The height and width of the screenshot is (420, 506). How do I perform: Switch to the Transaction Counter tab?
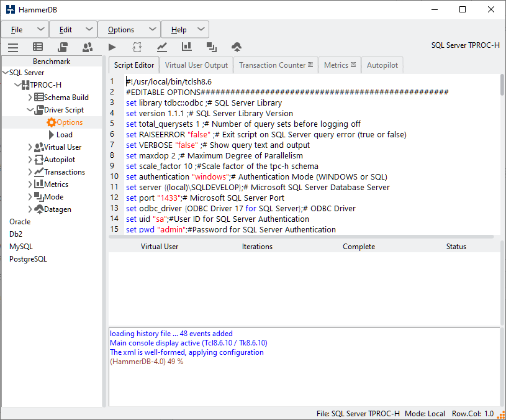pos(276,65)
